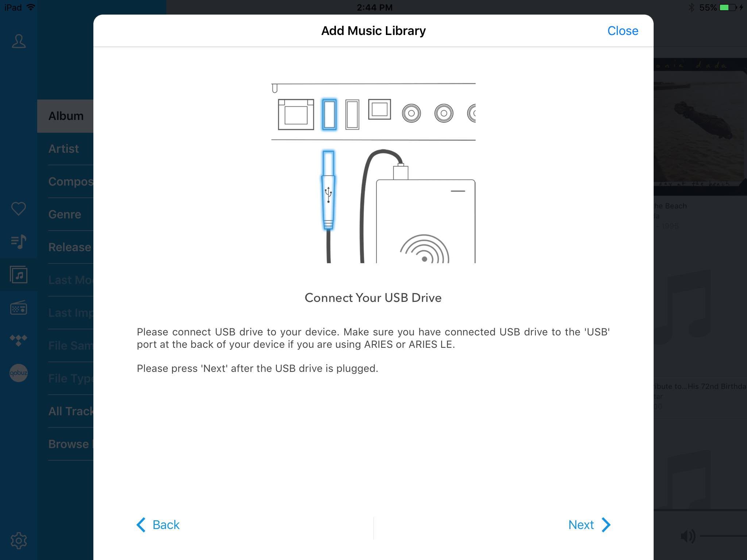747x560 pixels.
Task: Click the settings gear icon
Action: pos(18,540)
